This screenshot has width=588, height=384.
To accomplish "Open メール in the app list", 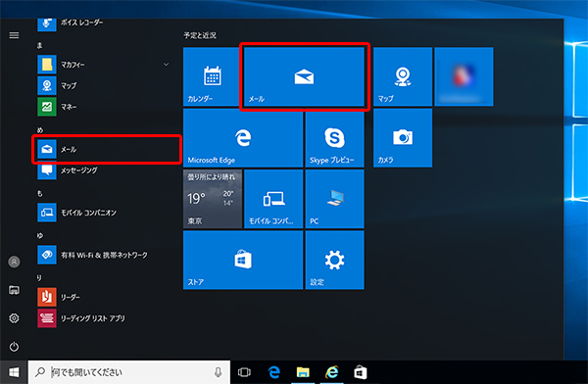I will pyautogui.click(x=107, y=149).
